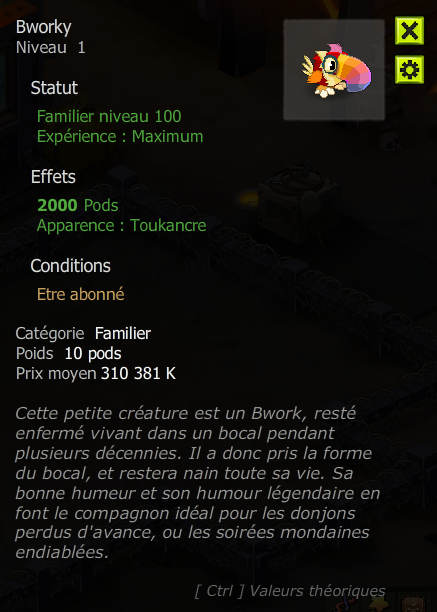
Task: Select Familier niveau 100 text
Action: 109,116
